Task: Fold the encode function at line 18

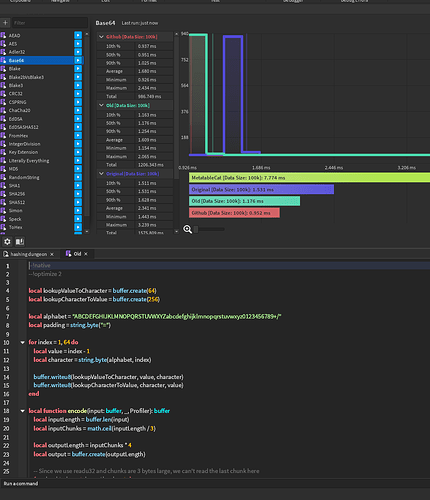Action: click(22, 411)
